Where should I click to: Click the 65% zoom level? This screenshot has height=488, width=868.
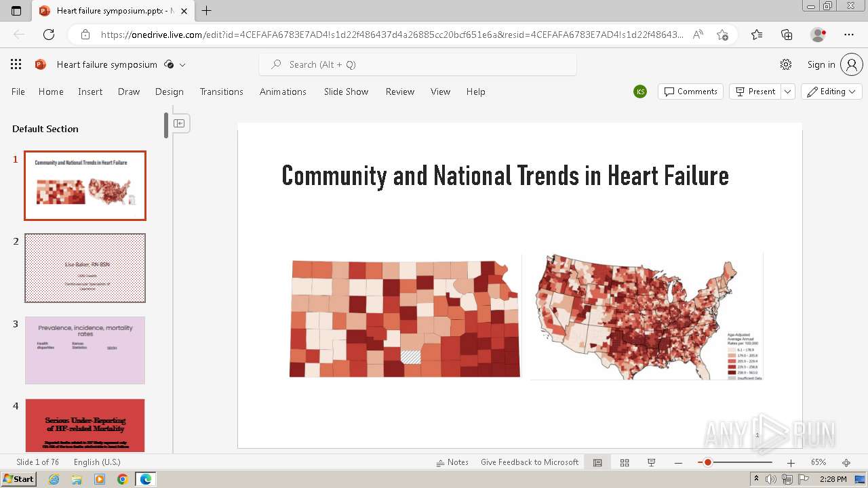[818, 462]
